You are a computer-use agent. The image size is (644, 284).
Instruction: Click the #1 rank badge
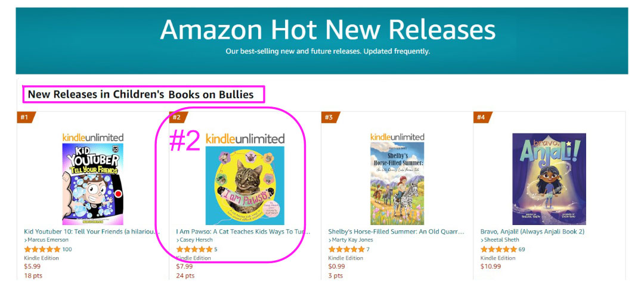26,117
